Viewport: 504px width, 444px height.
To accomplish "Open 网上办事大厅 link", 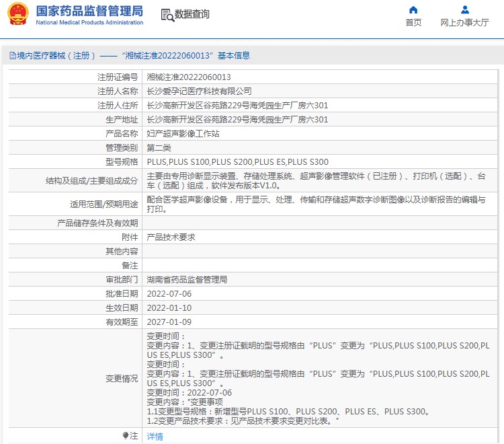I will pos(464,22).
